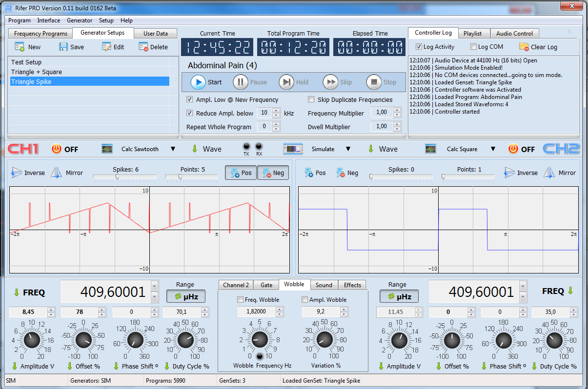Select the Triangle + Square setup
The width and height of the screenshot is (588, 389).
(90, 72)
